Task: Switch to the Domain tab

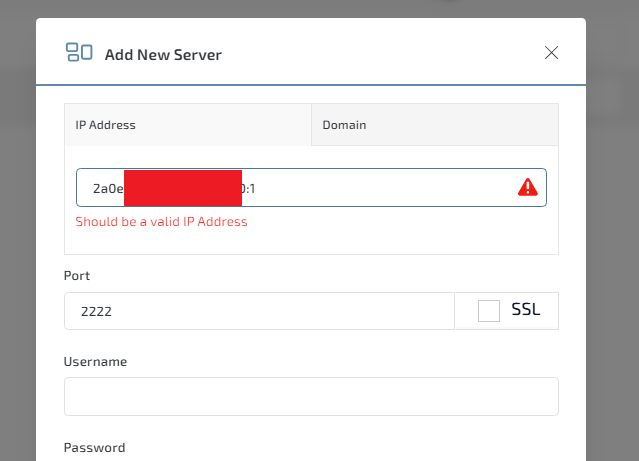Action: pos(434,125)
